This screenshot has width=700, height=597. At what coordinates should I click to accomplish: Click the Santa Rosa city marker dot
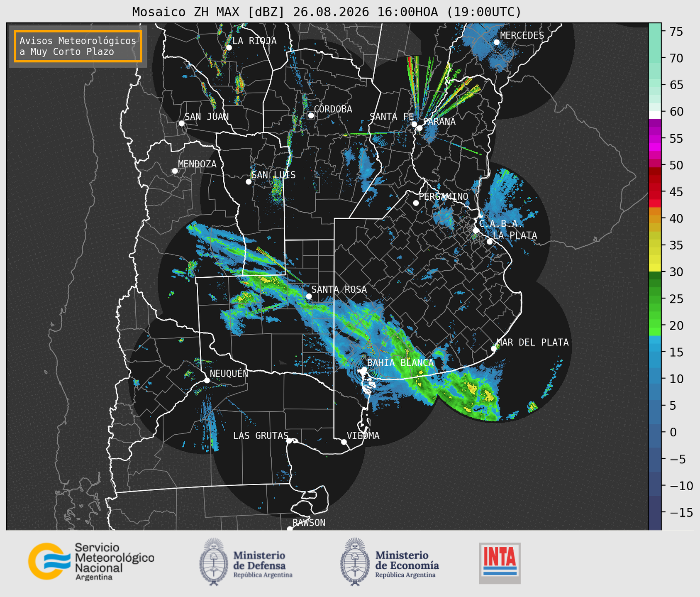click(309, 296)
